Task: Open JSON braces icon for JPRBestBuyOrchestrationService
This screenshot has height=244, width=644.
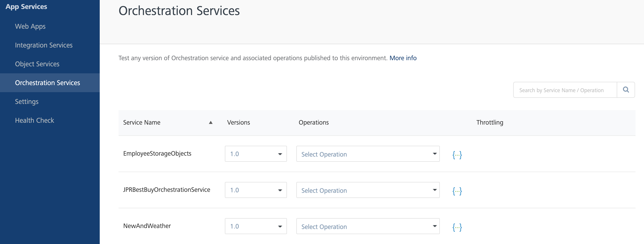Action: coord(457,191)
